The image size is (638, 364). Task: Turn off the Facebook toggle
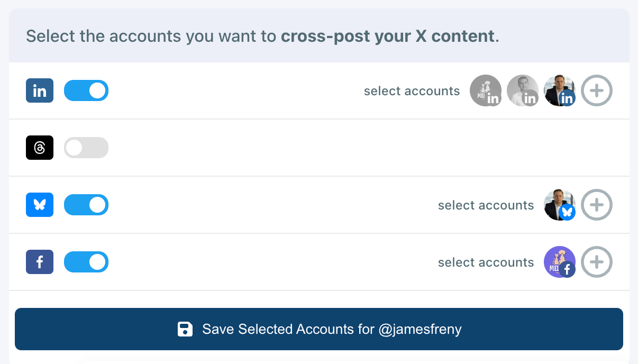pos(86,262)
